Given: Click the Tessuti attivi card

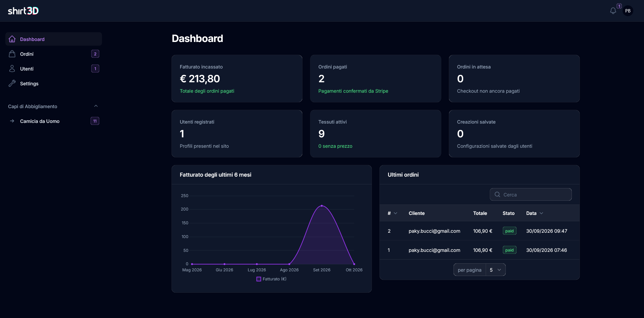Looking at the screenshot, I should coord(375,134).
